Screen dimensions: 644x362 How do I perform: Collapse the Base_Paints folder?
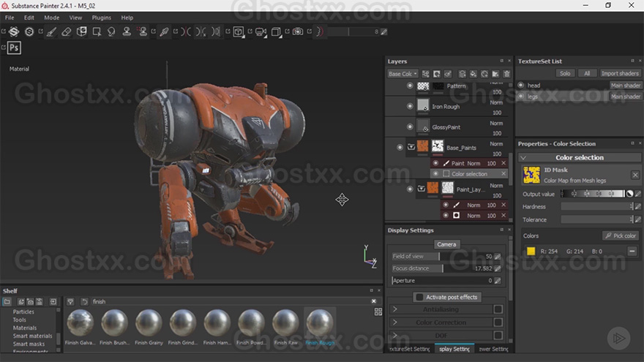[411, 147]
